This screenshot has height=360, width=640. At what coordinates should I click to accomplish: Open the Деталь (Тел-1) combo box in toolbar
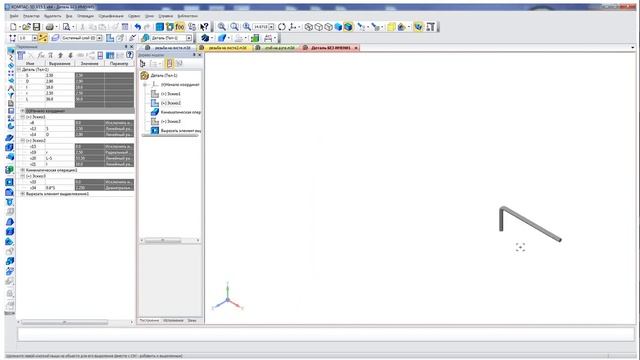[x=171, y=38]
